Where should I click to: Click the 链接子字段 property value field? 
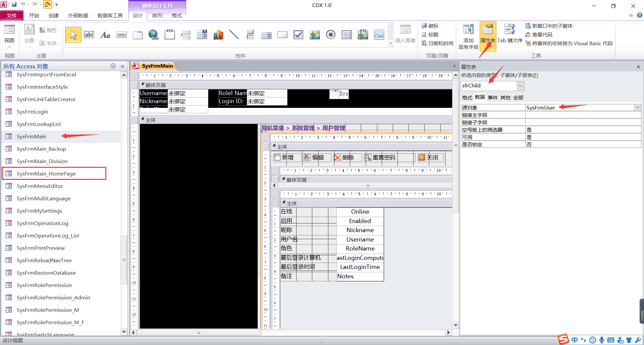click(583, 122)
